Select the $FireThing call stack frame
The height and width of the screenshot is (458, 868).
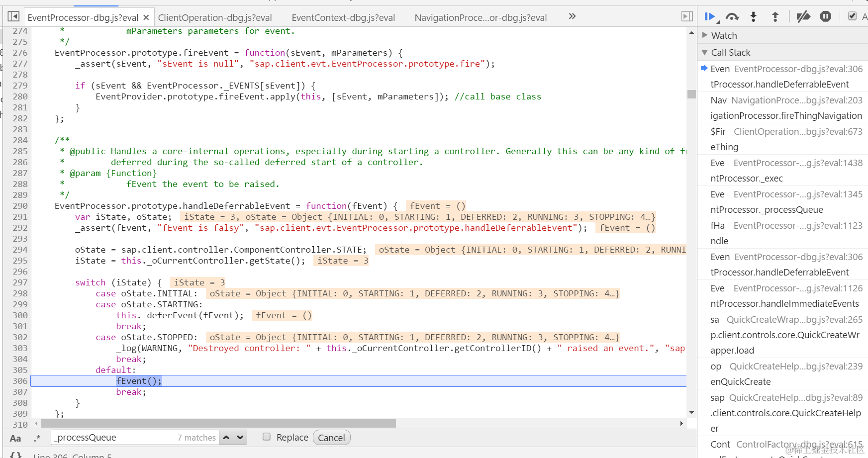pos(783,139)
